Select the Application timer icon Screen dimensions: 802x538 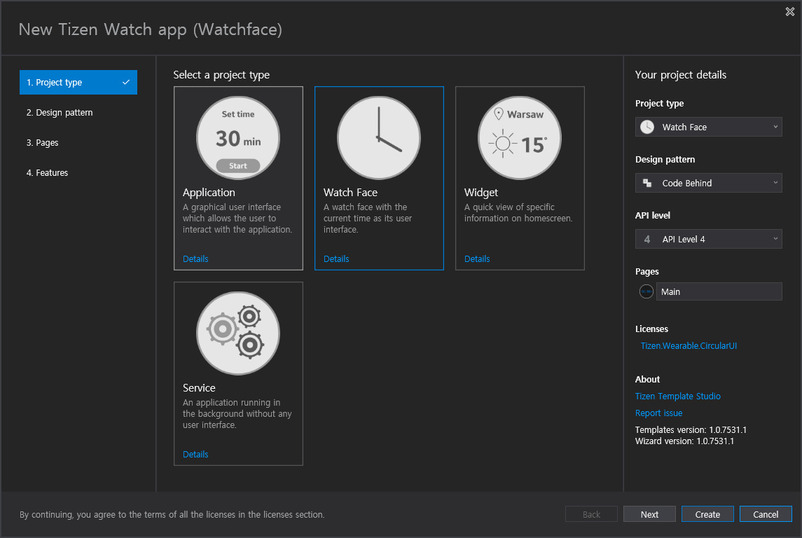tap(238, 137)
